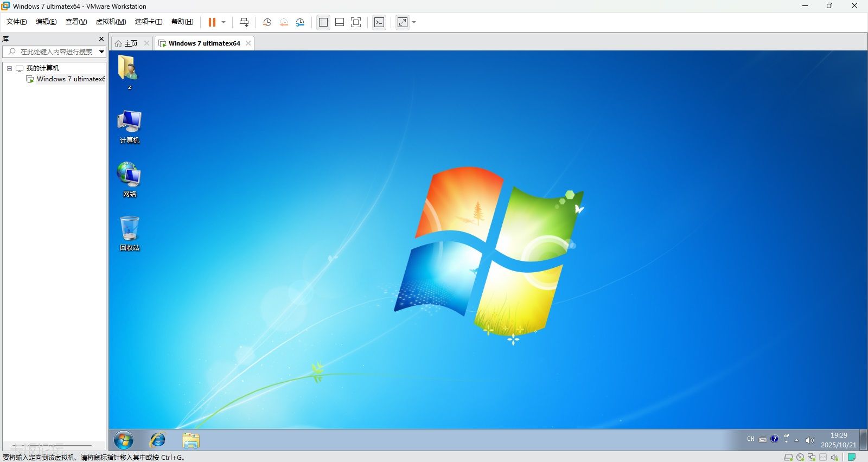Revert the VM to its previous snapshot
Screen dimensions: 868x462
coord(284,22)
